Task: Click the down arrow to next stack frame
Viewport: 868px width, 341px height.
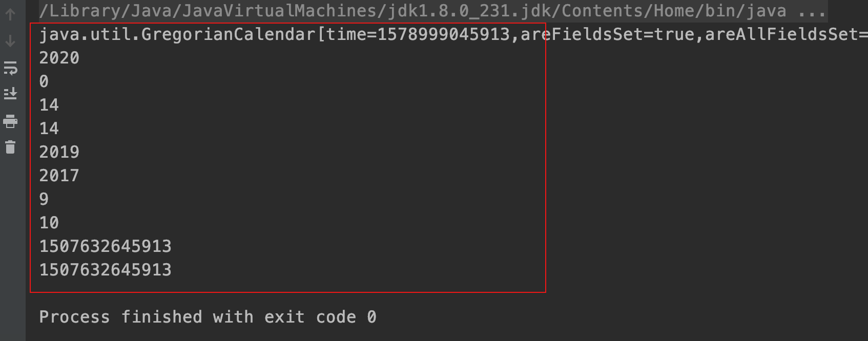Action: (x=10, y=41)
